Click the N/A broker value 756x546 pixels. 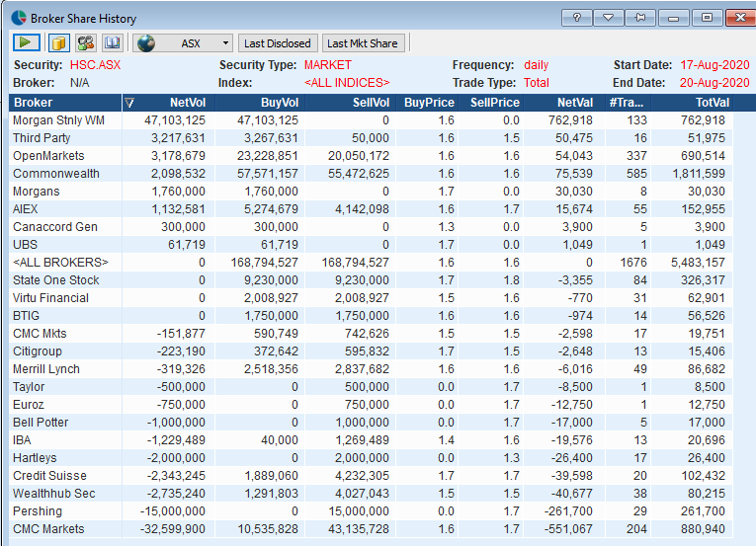pos(80,83)
